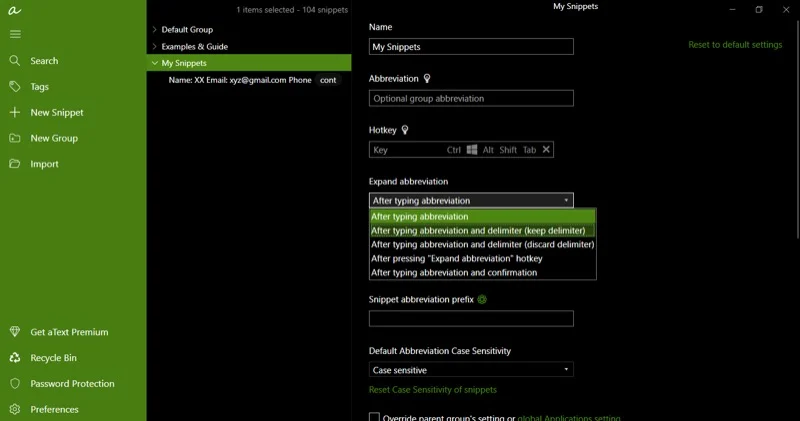Open Tags from the sidebar
800x421 pixels.
click(x=15, y=87)
